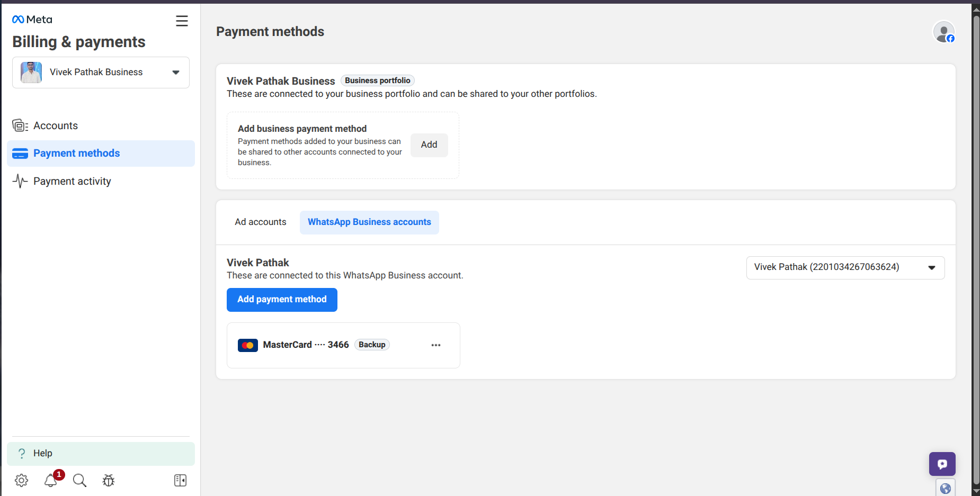Toggle the sidebar collapse panel icon

tap(180, 480)
